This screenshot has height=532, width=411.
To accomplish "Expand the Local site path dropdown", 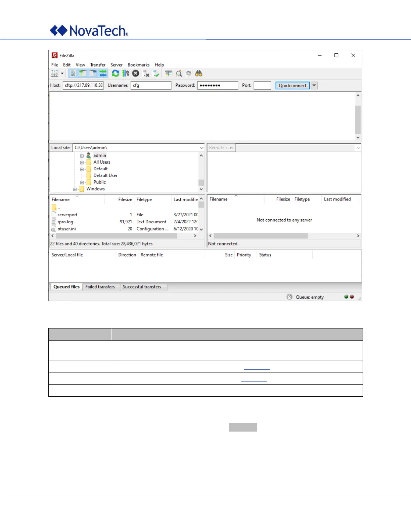I will [201, 148].
